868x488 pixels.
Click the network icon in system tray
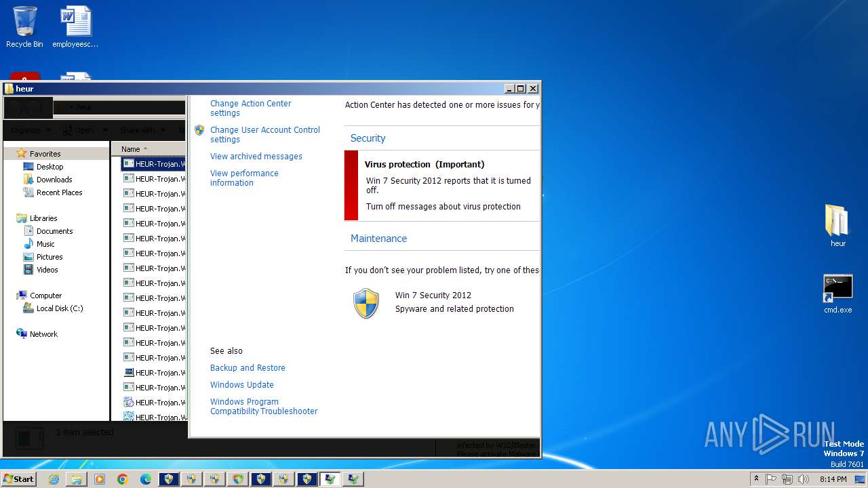[787, 479]
